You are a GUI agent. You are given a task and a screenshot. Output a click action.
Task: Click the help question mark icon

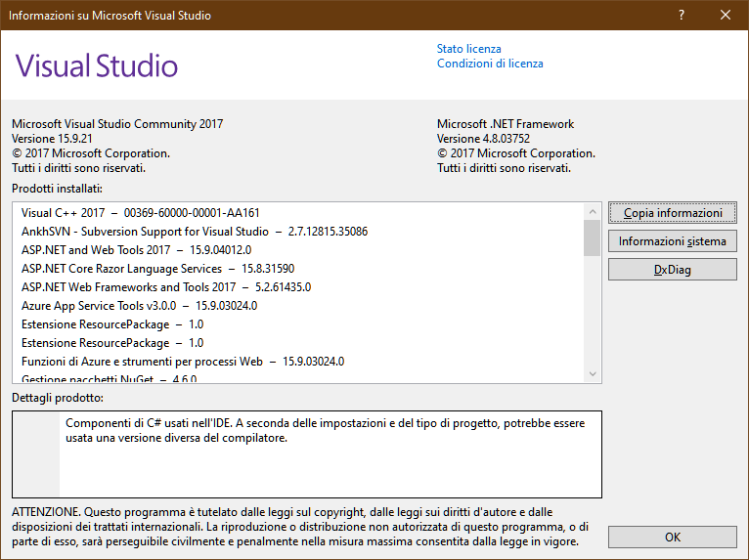pos(682,15)
